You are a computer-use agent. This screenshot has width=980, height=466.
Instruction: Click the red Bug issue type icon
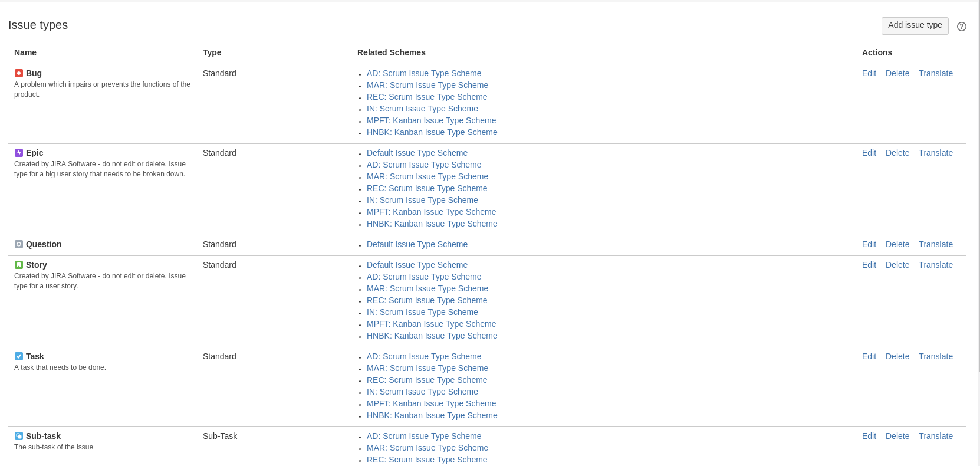(19, 73)
